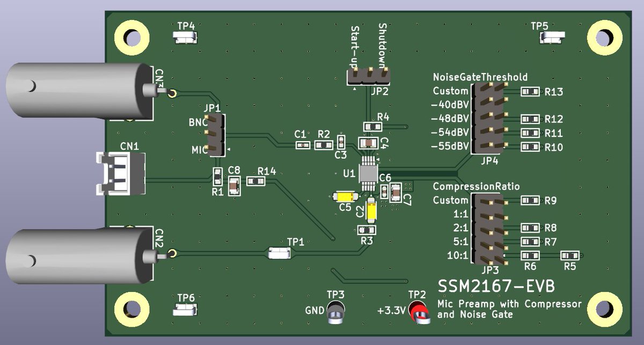Screen dimensions: 644x345
Task: Click the mounting hole next to TP4
Action: point(132,36)
